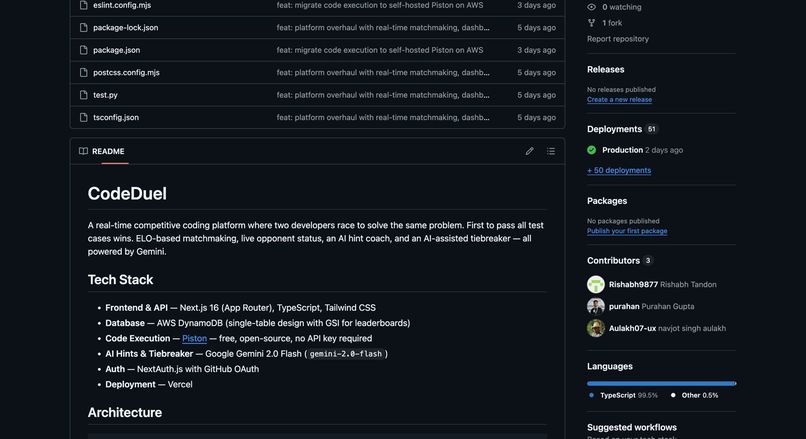Image resolution: width=806 pixels, height=439 pixels.
Task: Click the 1 fork count
Action: pos(612,23)
